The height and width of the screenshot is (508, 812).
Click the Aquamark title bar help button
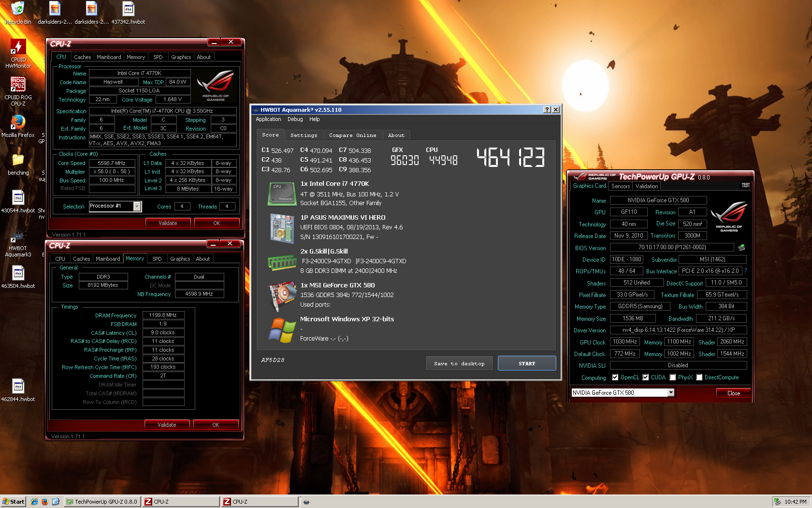click(x=547, y=110)
